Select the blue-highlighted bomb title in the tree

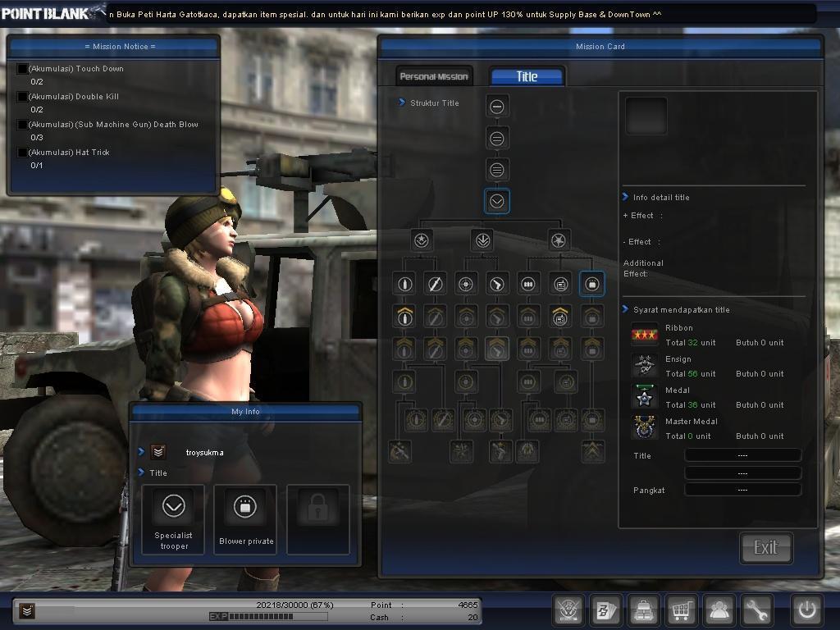click(592, 284)
